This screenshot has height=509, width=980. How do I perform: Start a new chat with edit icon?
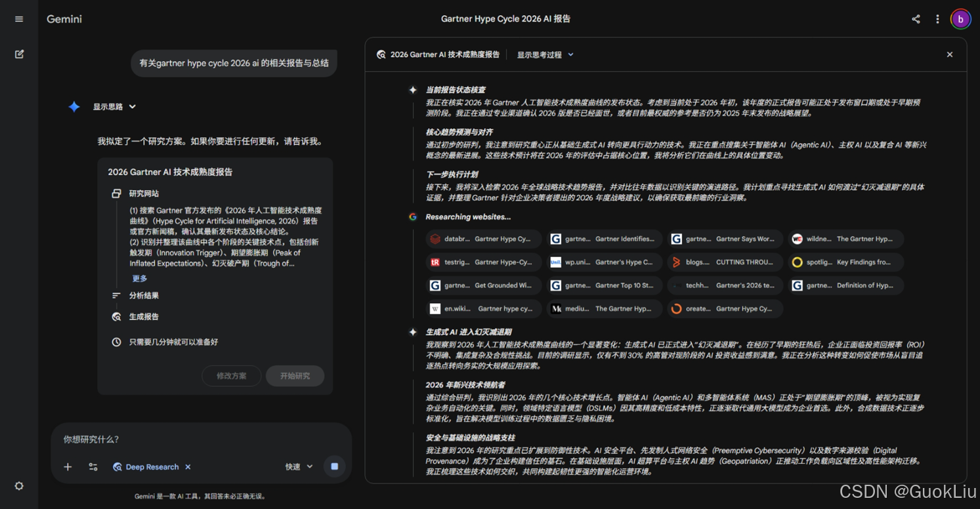[x=19, y=54]
